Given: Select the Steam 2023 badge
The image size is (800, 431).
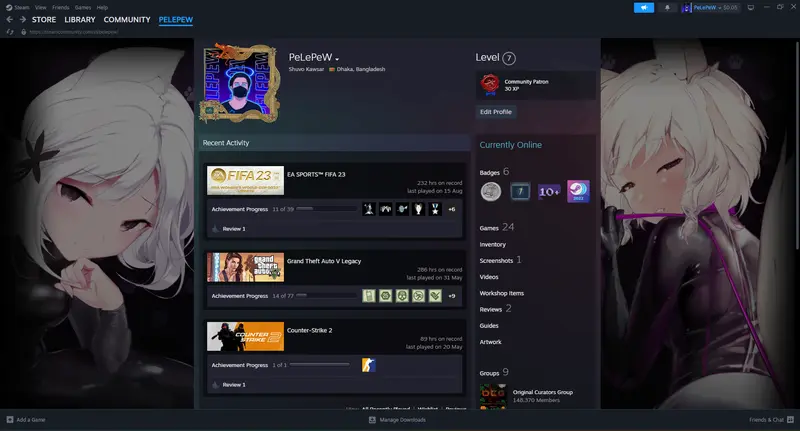Looking at the screenshot, I should tap(578, 191).
